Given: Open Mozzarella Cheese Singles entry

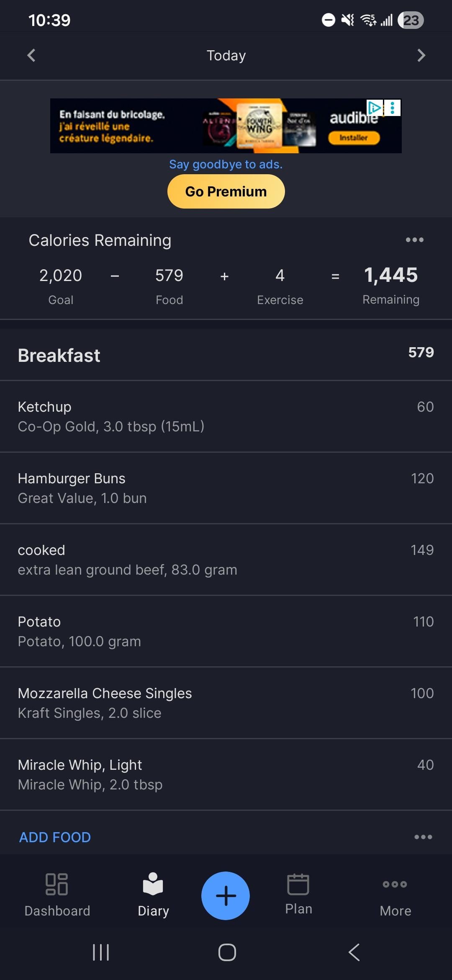Looking at the screenshot, I should [x=226, y=703].
